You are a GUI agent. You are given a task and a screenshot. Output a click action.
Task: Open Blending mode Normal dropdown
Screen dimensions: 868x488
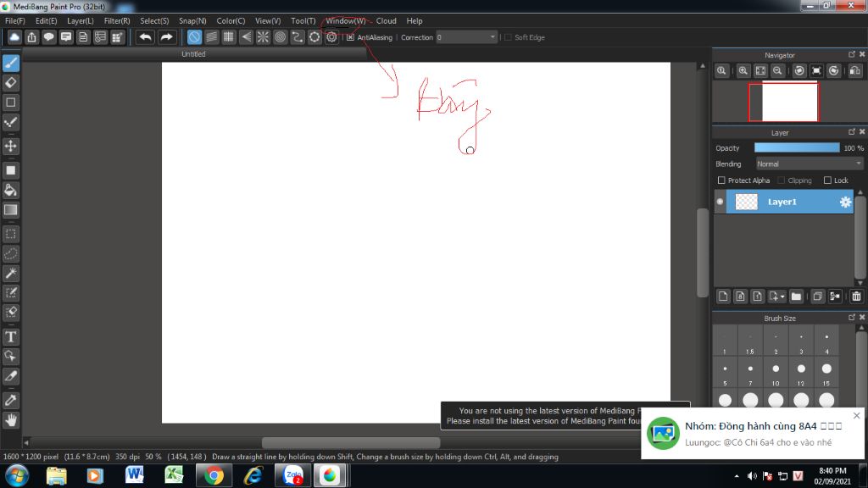[809, 164]
